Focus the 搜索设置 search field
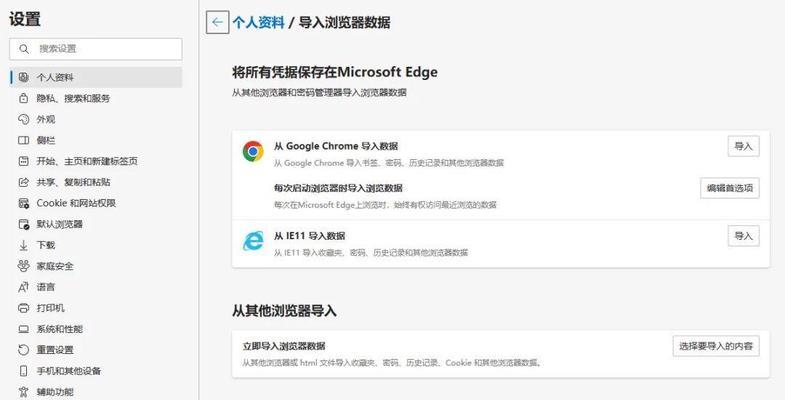 click(96, 49)
